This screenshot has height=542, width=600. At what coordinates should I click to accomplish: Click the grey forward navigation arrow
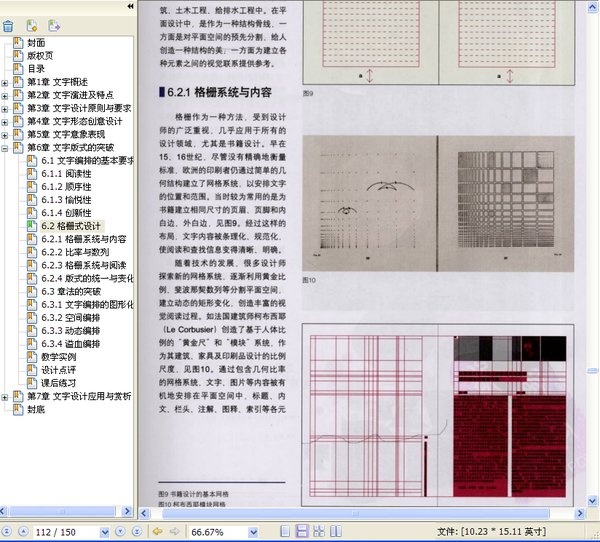point(174,531)
